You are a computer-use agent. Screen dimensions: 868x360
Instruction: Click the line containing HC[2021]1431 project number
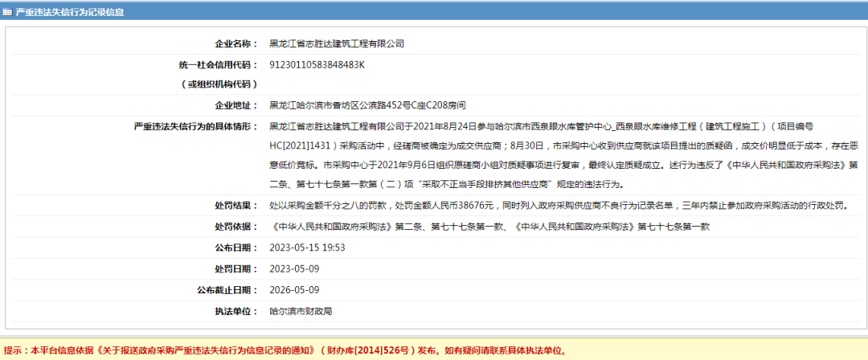pyautogui.click(x=564, y=145)
